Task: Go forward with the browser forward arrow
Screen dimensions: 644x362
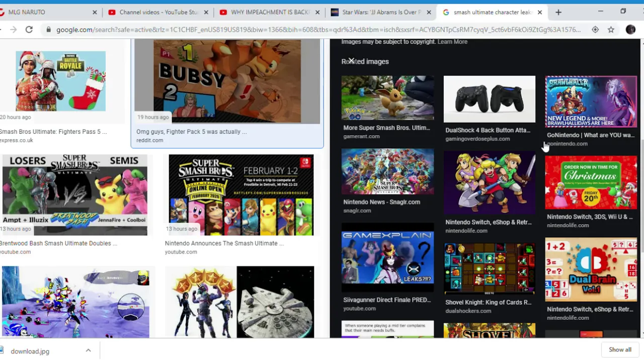Action: pos(13,30)
